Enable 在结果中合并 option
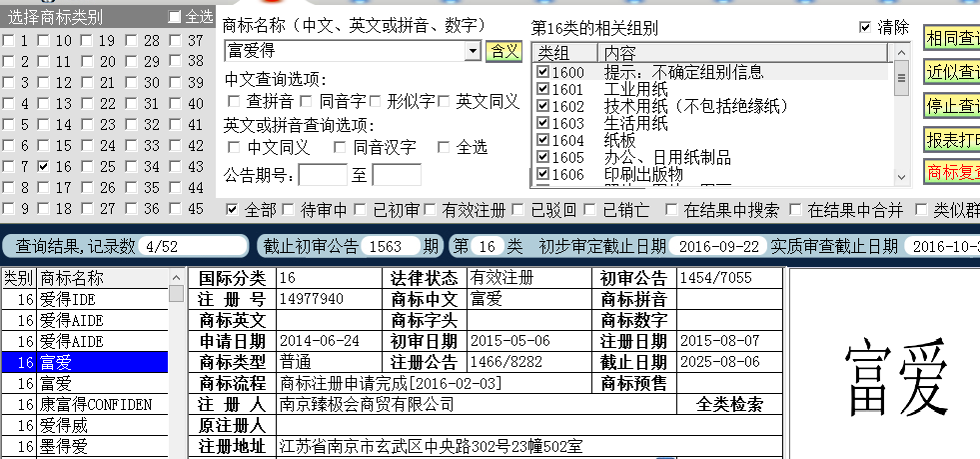The height and width of the screenshot is (459, 980). [x=795, y=209]
